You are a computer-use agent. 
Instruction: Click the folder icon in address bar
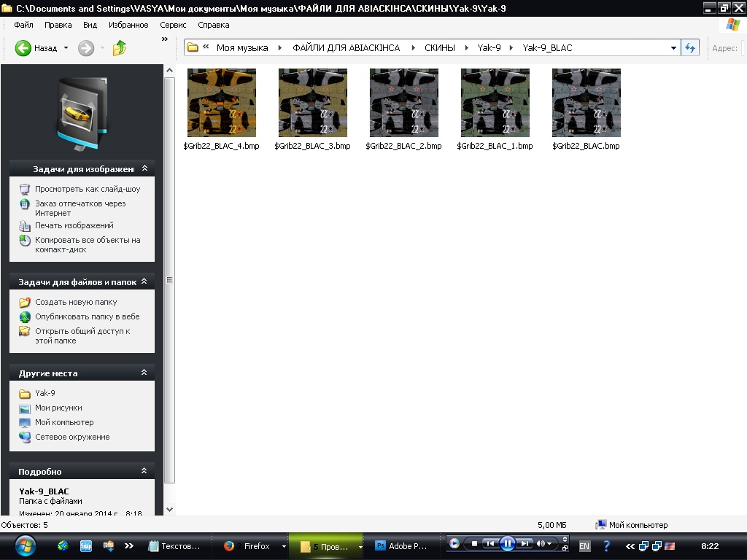(x=193, y=47)
